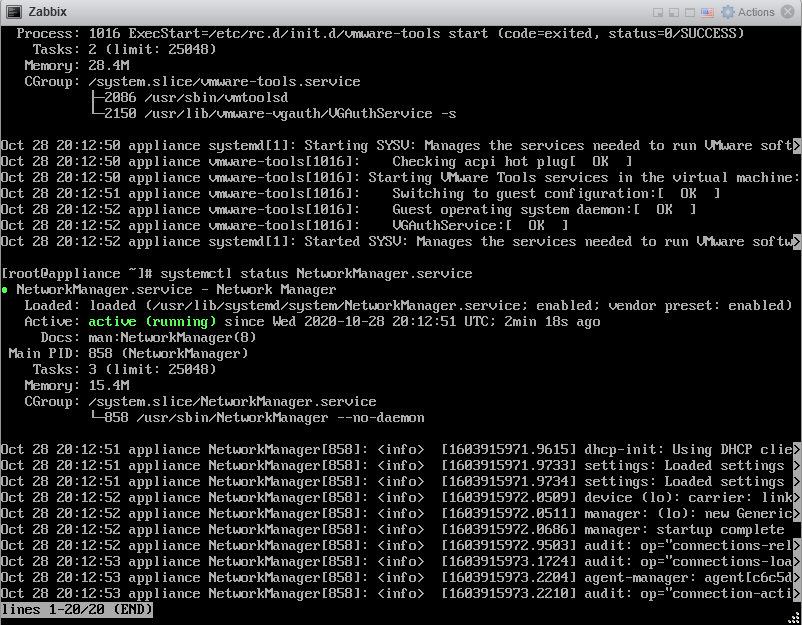The height and width of the screenshot is (625, 802).
Task: Click the 'audit: op="connections-loa' log line
Action: pos(400,562)
